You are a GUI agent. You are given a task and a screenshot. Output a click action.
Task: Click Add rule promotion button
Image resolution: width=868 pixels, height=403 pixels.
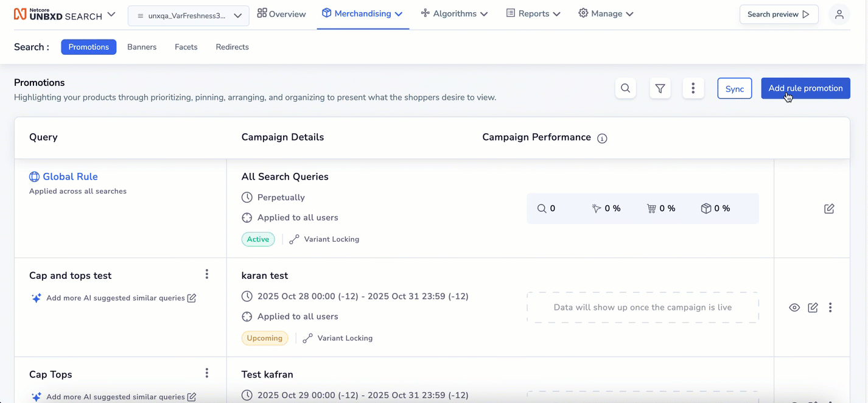coord(805,88)
